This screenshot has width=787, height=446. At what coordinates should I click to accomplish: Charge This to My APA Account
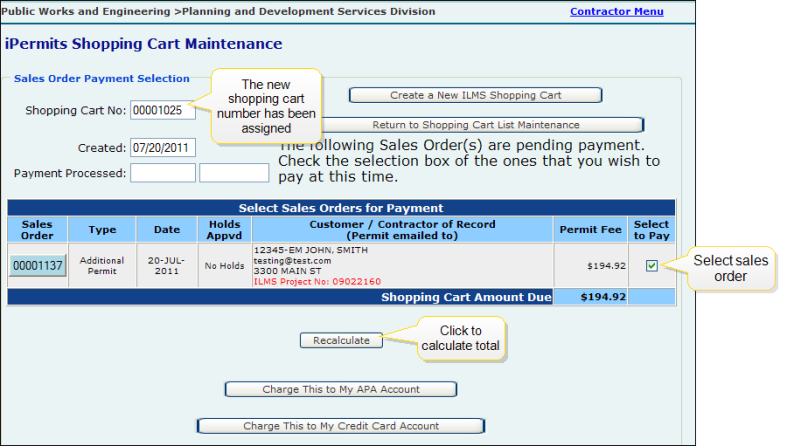[x=341, y=389]
